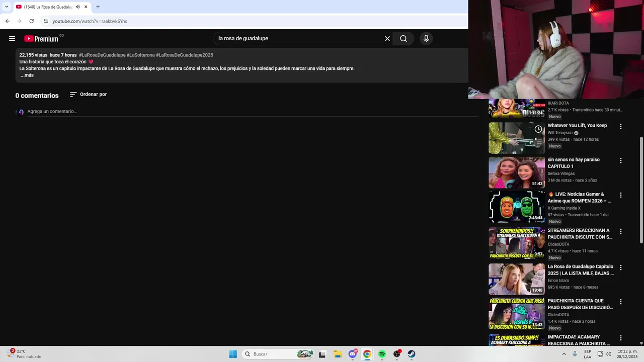Open options for La Rosa Capítulo 2025 video
Image resolution: width=644 pixels, height=362 pixels.
[x=621, y=267]
